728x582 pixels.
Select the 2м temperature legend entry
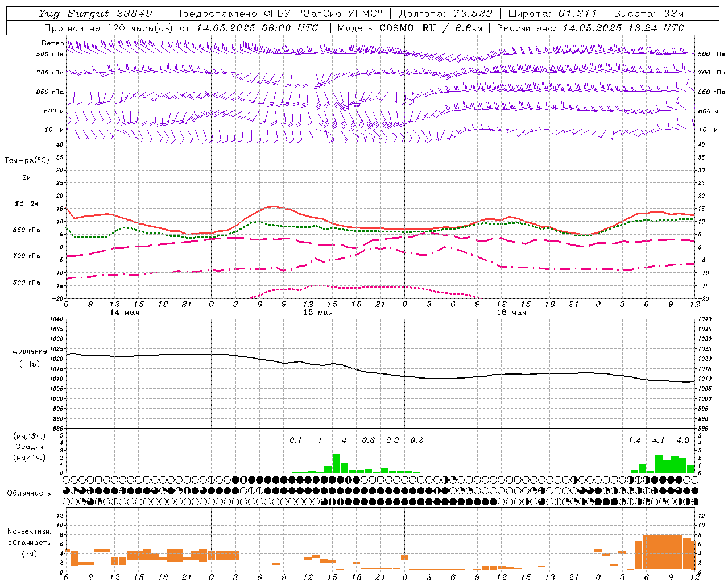pos(27,178)
